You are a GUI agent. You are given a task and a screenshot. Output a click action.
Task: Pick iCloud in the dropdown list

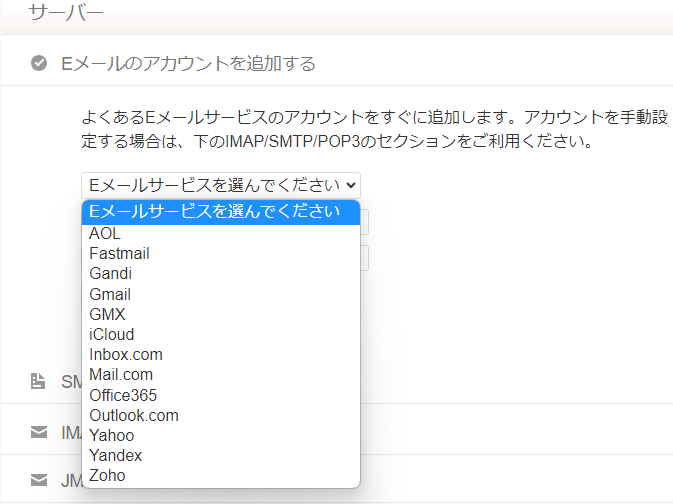[221, 334]
